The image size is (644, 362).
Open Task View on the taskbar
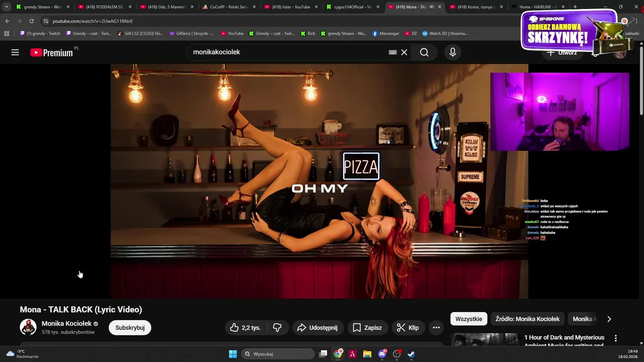324,354
